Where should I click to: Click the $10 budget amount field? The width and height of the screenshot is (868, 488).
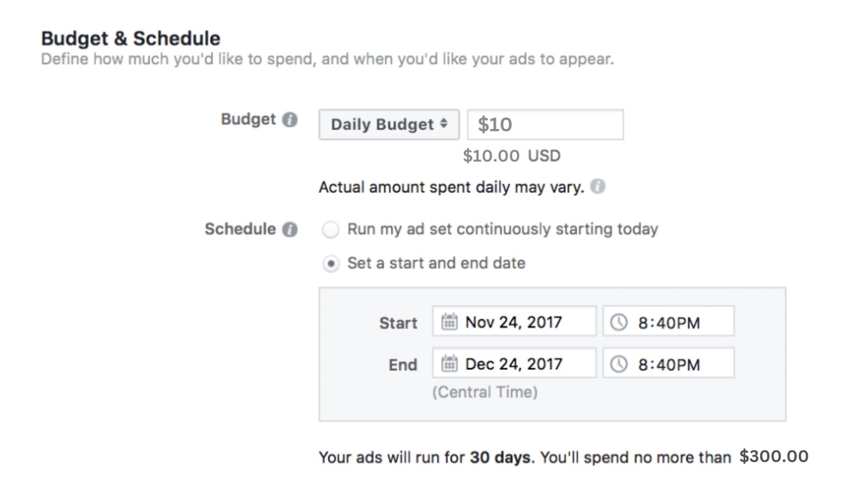(545, 125)
